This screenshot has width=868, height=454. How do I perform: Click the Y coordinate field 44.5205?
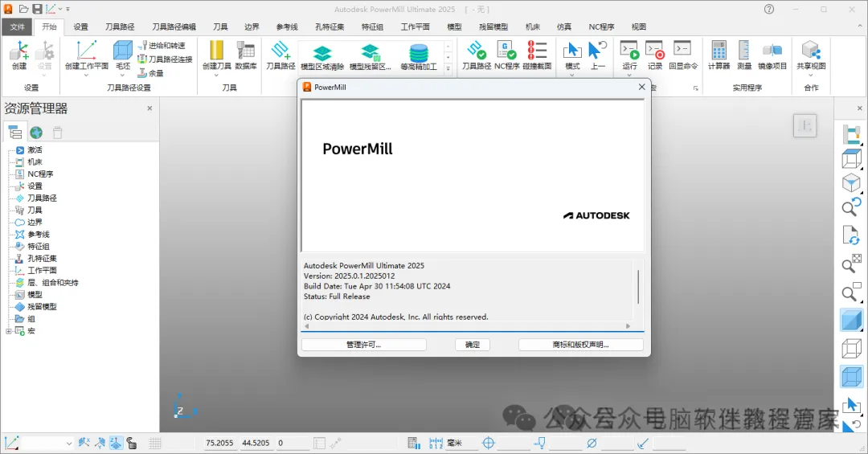tap(256, 443)
